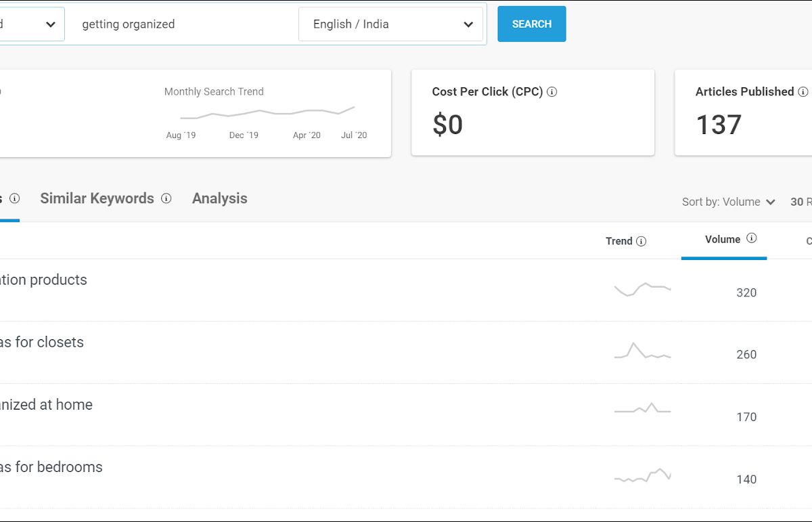Open the Analysis tab
Screen dimensions: 812x522
pos(219,198)
